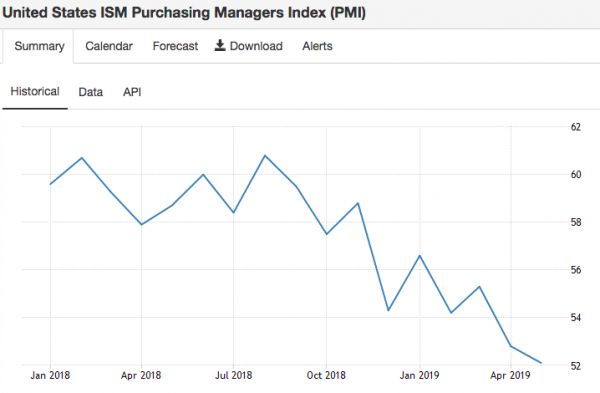The height and width of the screenshot is (393, 600).
Task: Click the 58 y-axis value
Action: pyautogui.click(x=576, y=222)
